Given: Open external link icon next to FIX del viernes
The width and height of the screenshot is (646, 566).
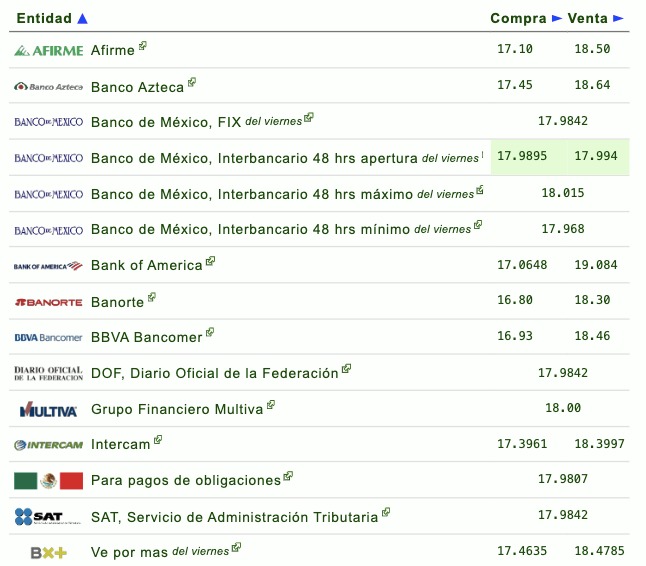Looking at the screenshot, I should pos(309,118).
